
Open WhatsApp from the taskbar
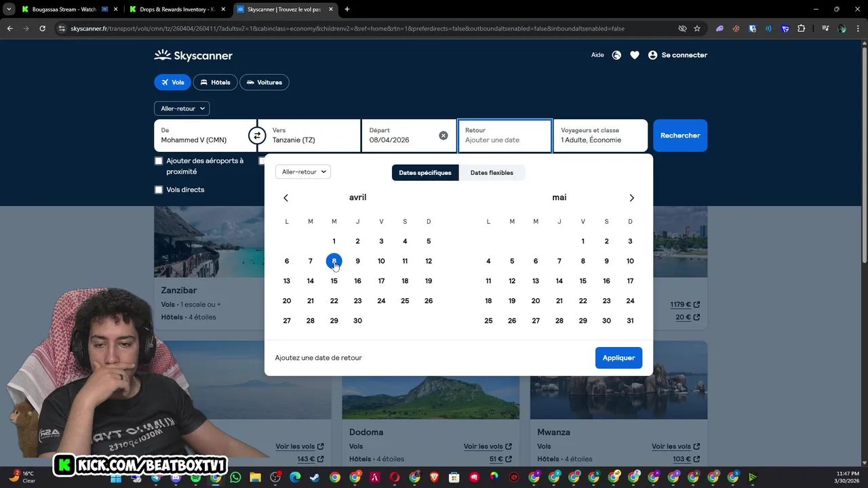[x=235, y=477]
